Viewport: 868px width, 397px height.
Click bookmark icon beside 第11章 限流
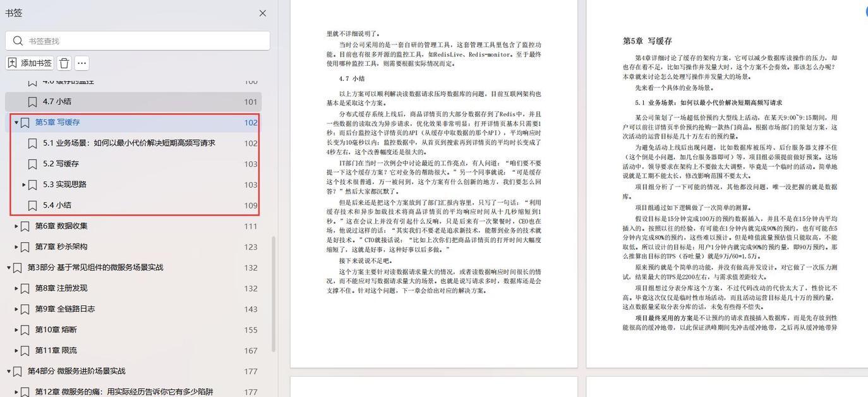[25, 351]
